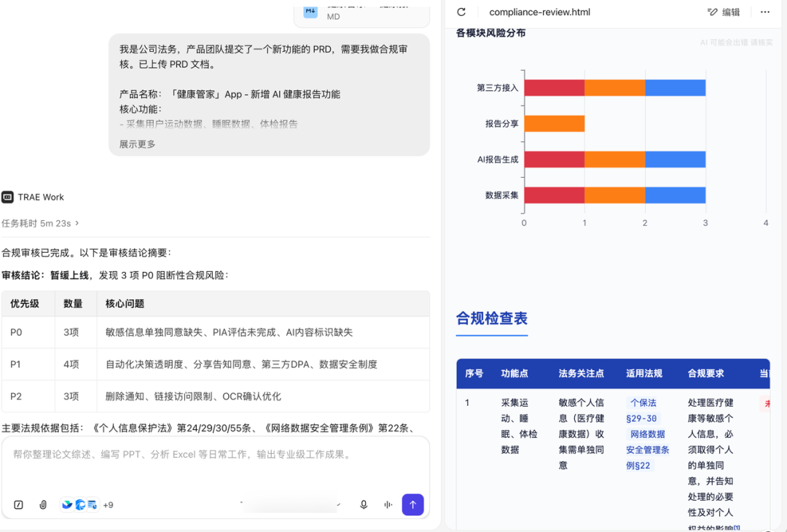Click the 合规检查表 section heading

coord(491,318)
